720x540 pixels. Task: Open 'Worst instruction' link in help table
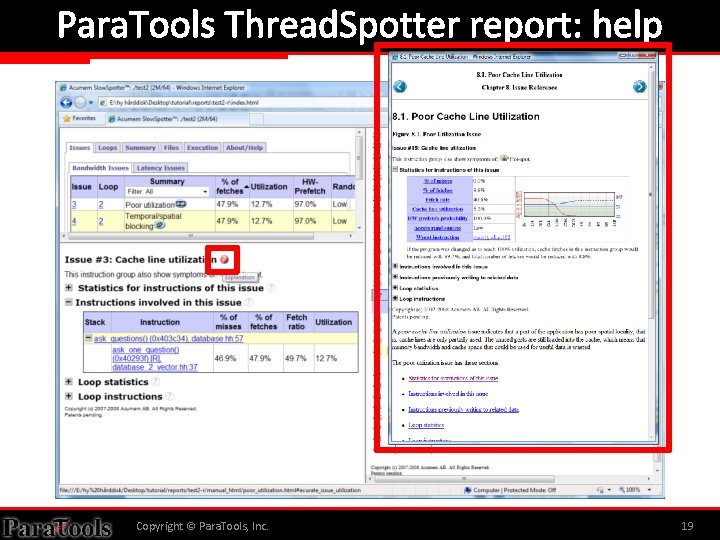(x=438, y=237)
